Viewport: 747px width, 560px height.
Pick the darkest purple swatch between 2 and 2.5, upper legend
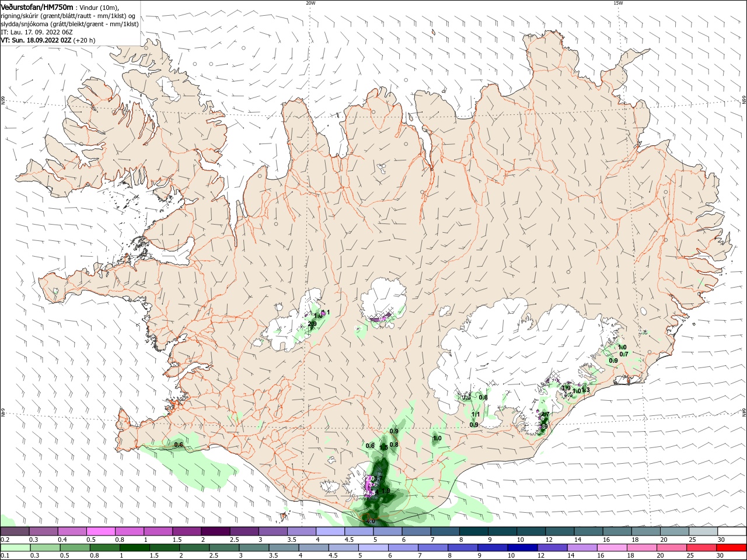point(215,531)
